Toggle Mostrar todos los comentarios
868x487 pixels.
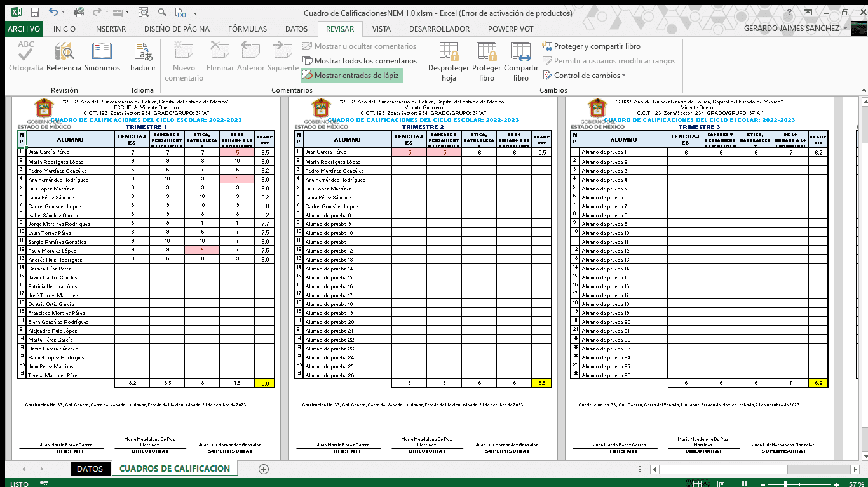(360, 61)
